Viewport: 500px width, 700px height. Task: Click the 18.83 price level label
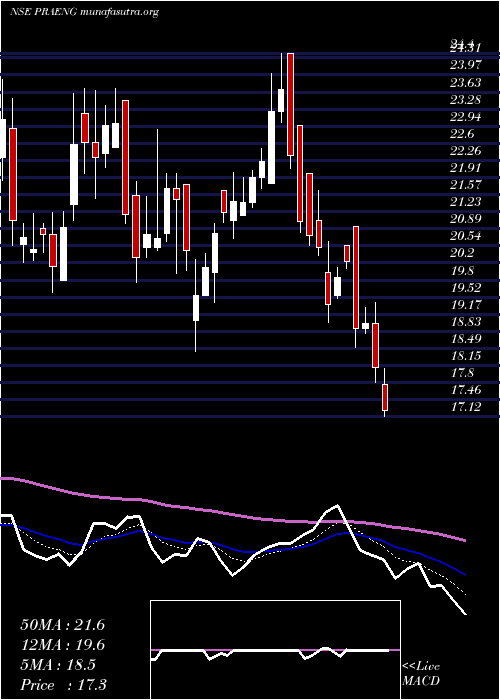click(466, 322)
